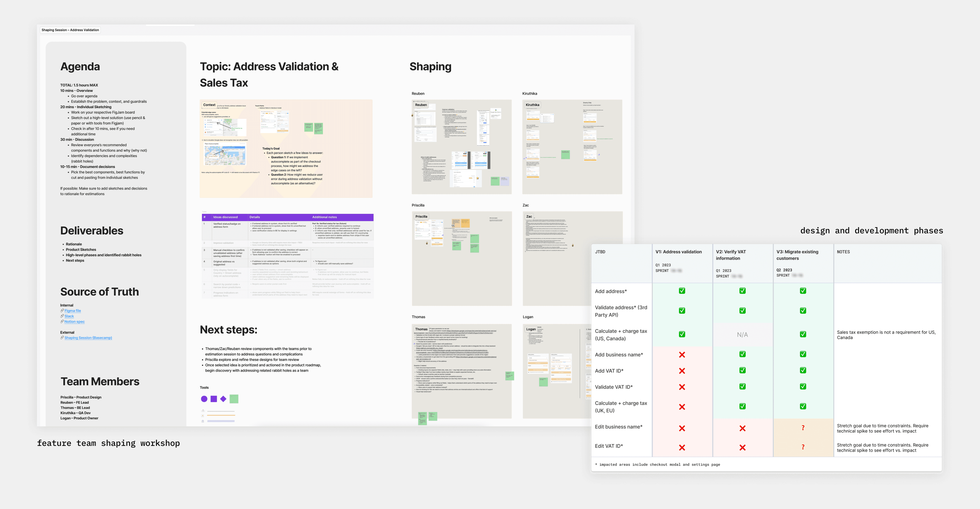Select the purple square shape tool
980x509 pixels.
[214, 399]
